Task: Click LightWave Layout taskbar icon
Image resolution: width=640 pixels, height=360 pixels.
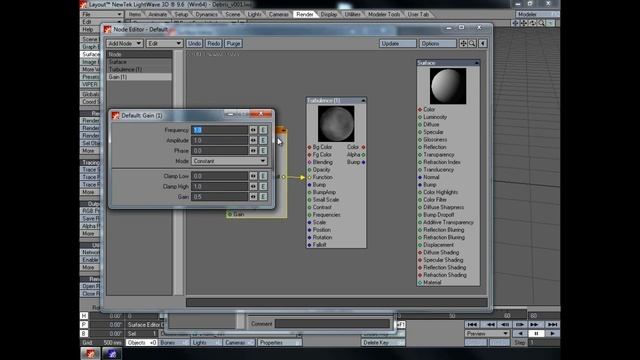Action: pyautogui.click(x=90, y=353)
